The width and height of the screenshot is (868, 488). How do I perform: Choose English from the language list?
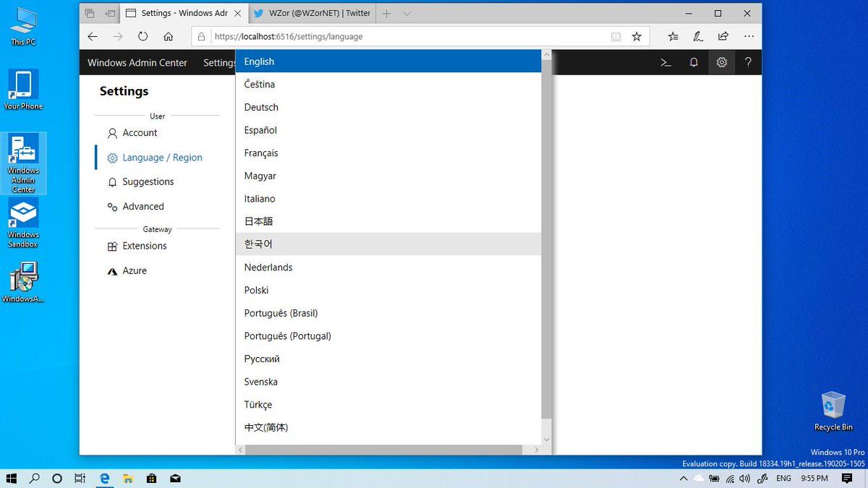(x=388, y=61)
